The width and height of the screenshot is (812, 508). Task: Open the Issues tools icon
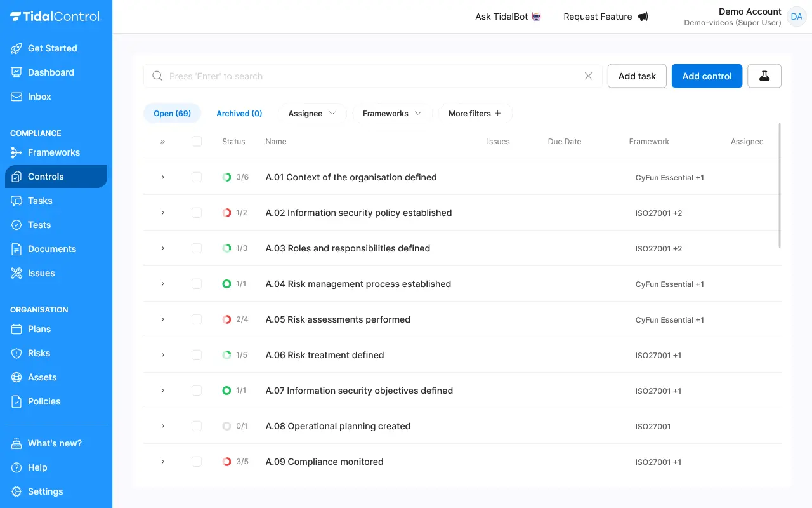point(16,273)
